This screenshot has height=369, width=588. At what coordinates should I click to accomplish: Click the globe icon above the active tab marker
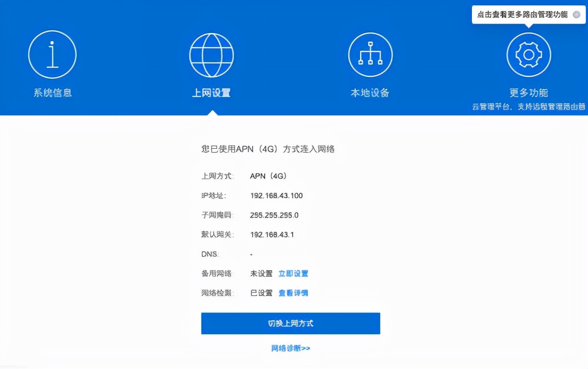pos(211,54)
